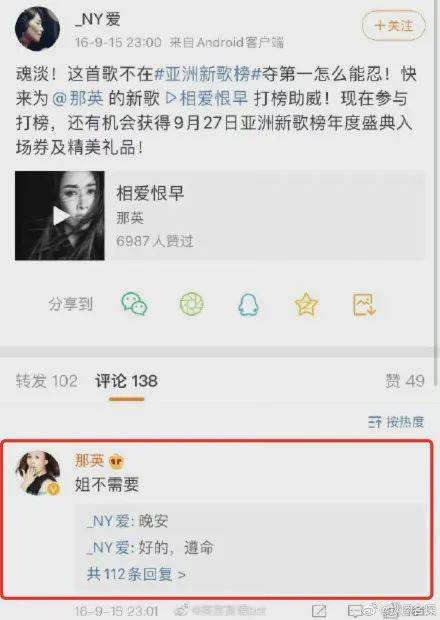The height and width of the screenshot is (620, 440).
Task: Save post as image icon
Action: point(364,304)
